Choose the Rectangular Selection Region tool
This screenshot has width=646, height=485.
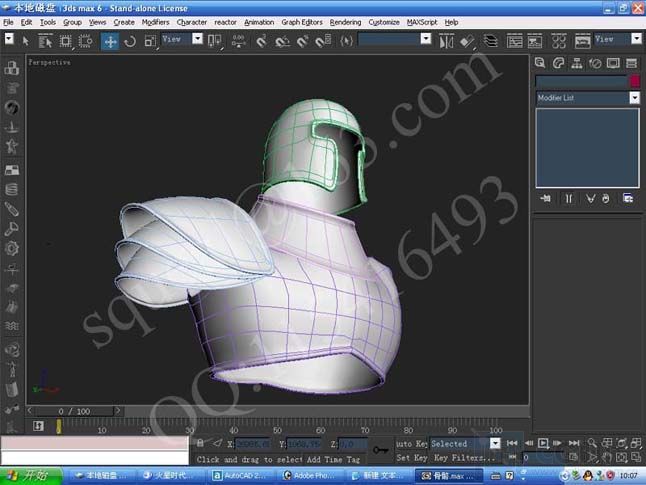pos(65,41)
